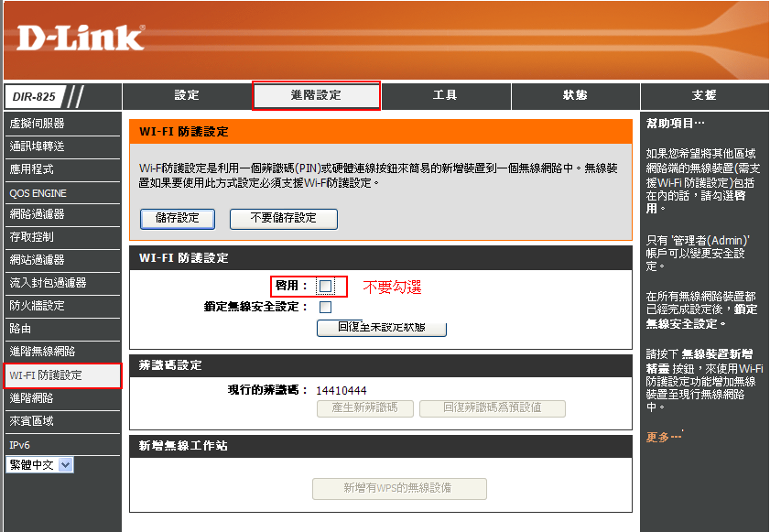Open 虛擬伺服器 in the sidebar
The height and width of the screenshot is (532, 770).
click(62, 124)
